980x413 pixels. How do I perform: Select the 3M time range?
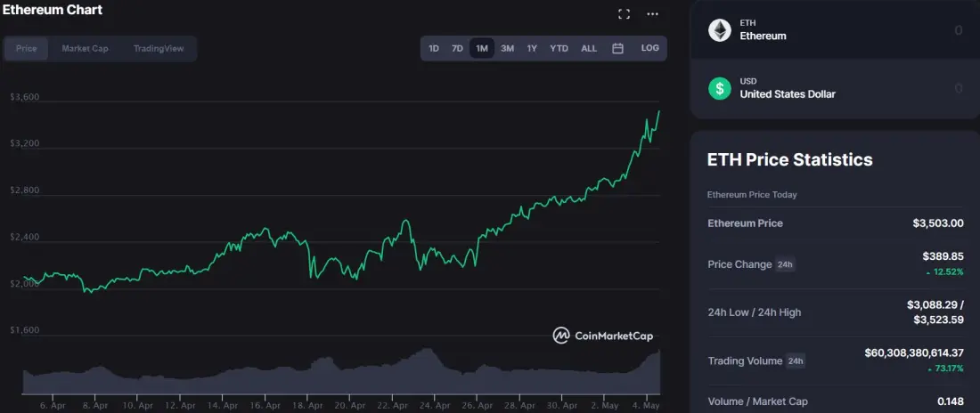(508, 48)
